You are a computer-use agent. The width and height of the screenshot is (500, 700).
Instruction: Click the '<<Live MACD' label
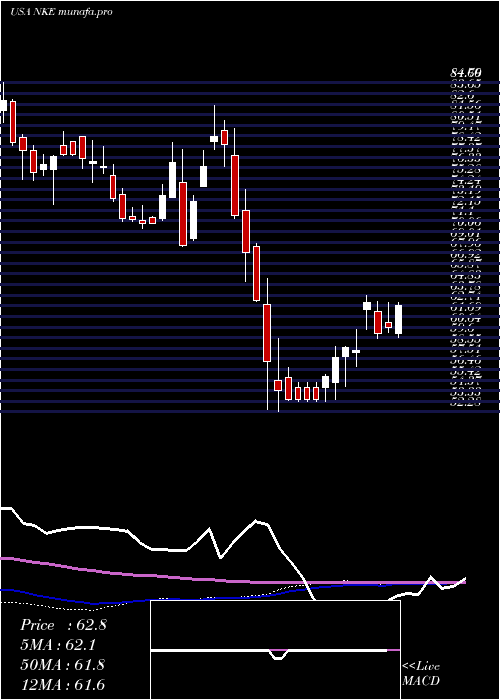tap(421, 674)
